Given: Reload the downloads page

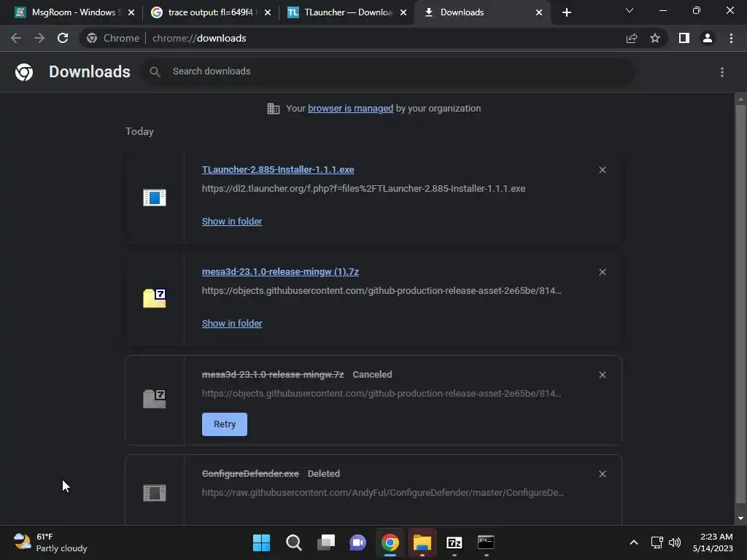Looking at the screenshot, I should pos(63,38).
